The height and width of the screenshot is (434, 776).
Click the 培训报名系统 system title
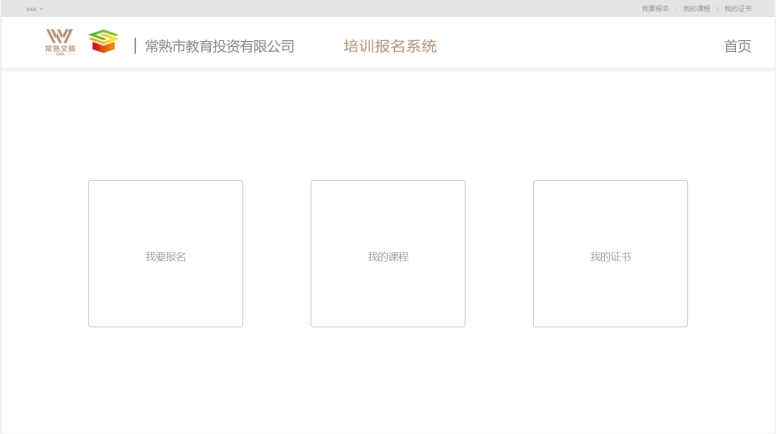coord(390,46)
